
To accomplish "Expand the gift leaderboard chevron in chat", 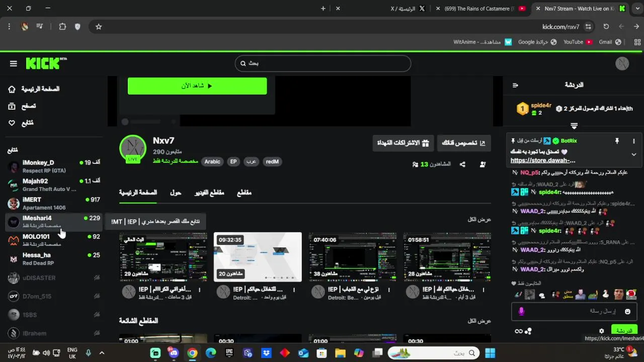I will click(x=574, y=126).
